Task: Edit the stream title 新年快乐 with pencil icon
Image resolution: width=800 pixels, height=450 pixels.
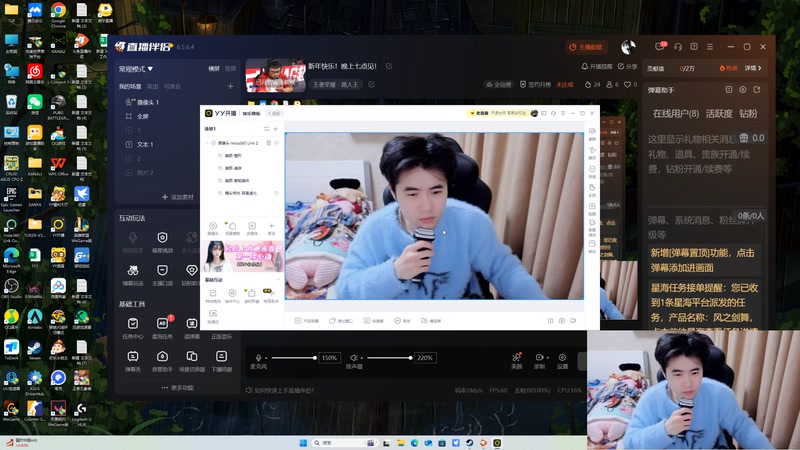Action: point(389,66)
